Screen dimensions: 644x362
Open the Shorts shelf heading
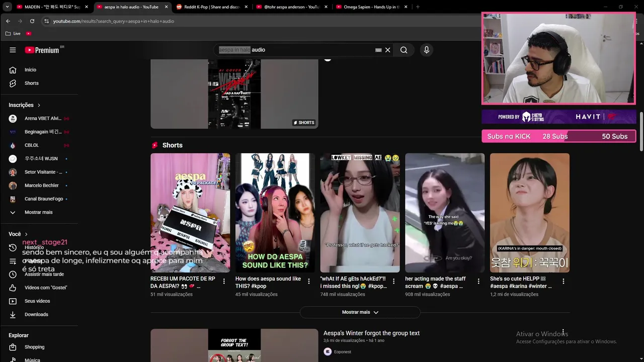(172, 145)
